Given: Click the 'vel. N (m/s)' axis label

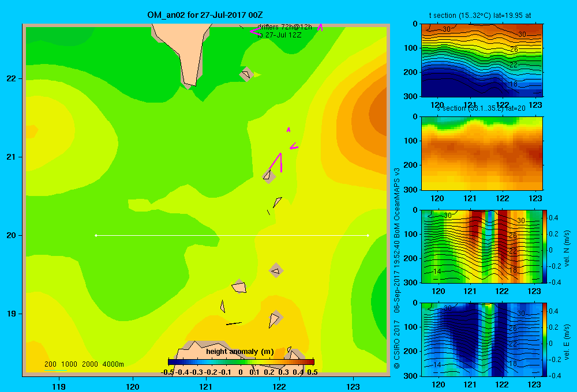Looking at the screenshot, I should 567,248.
